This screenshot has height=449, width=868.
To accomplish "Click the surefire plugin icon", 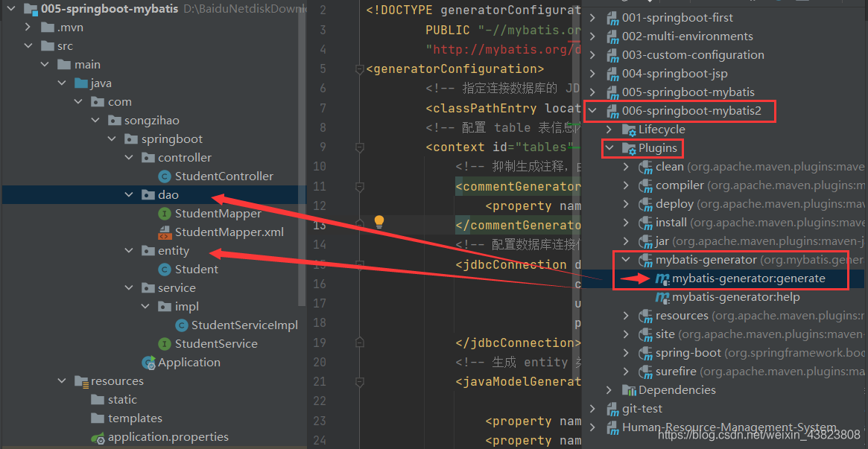I will point(645,372).
